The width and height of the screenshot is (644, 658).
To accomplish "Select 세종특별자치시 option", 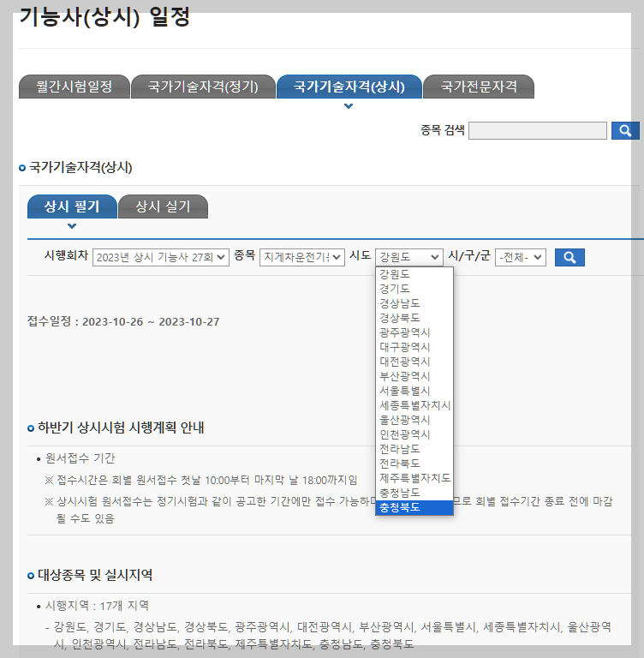I will [414, 405].
